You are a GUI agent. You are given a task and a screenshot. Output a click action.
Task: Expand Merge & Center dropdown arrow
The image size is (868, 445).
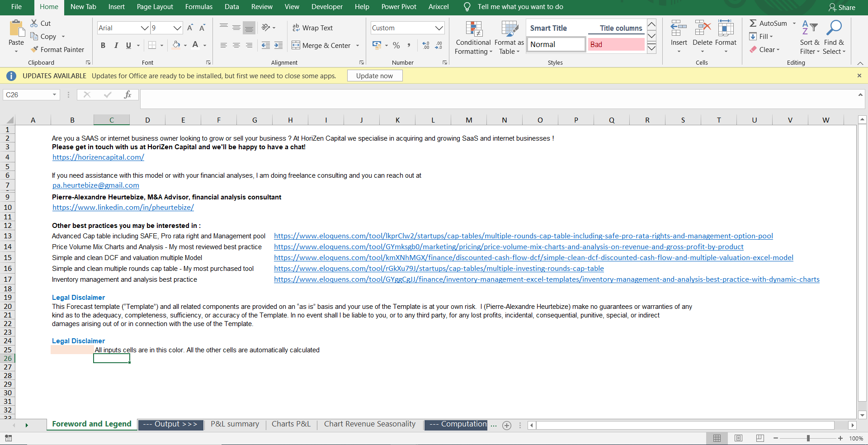tap(358, 45)
